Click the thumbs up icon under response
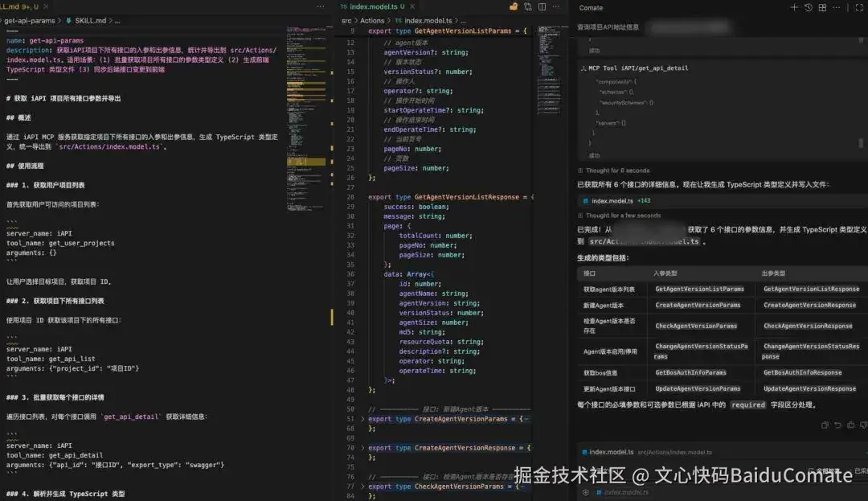 [x=851, y=425]
